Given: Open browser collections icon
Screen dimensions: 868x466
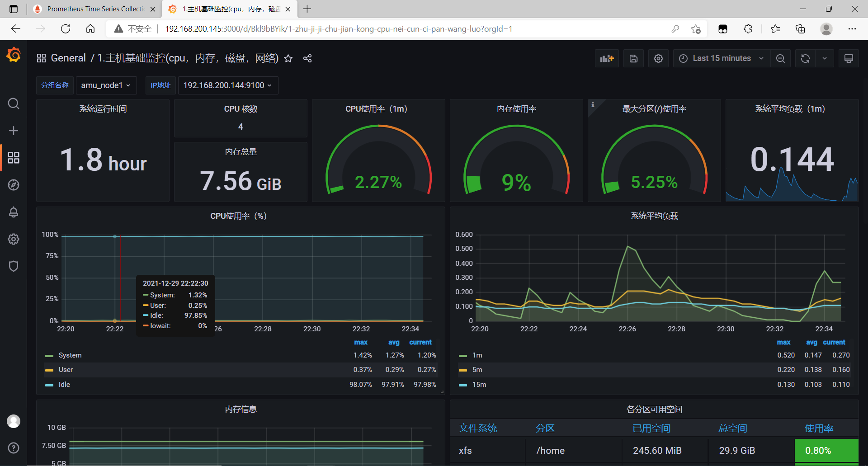Looking at the screenshot, I should [800, 29].
